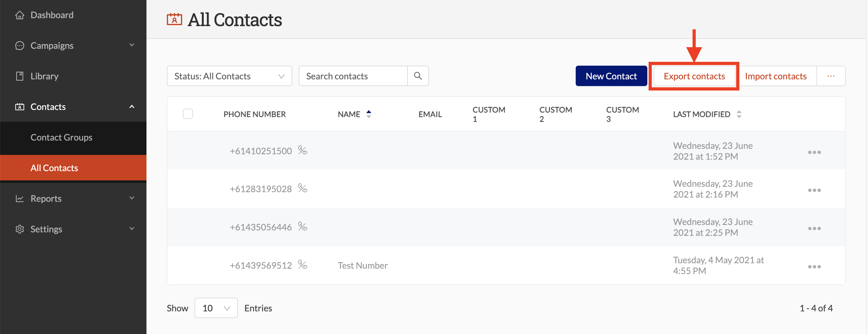The height and width of the screenshot is (334, 868).
Task: Collapse the Contacts menu chevron
Action: (132, 107)
